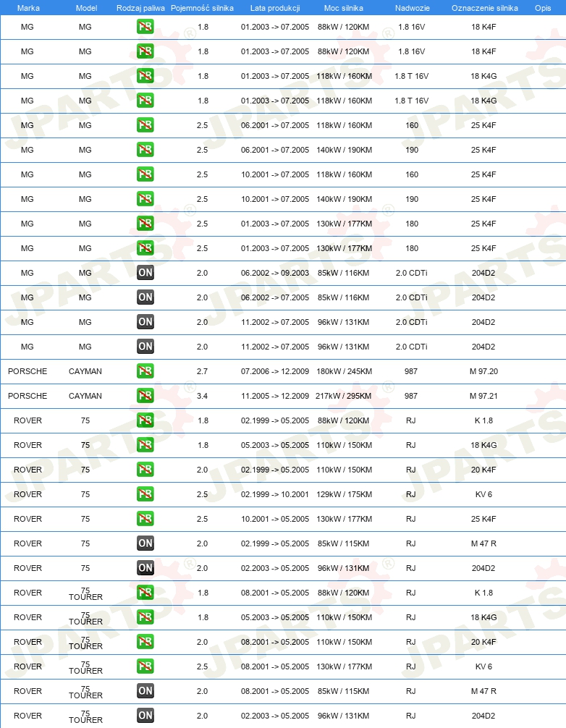Click petrol icon in Rover 75 K 1.8 02.1999 row

pyautogui.click(x=145, y=420)
